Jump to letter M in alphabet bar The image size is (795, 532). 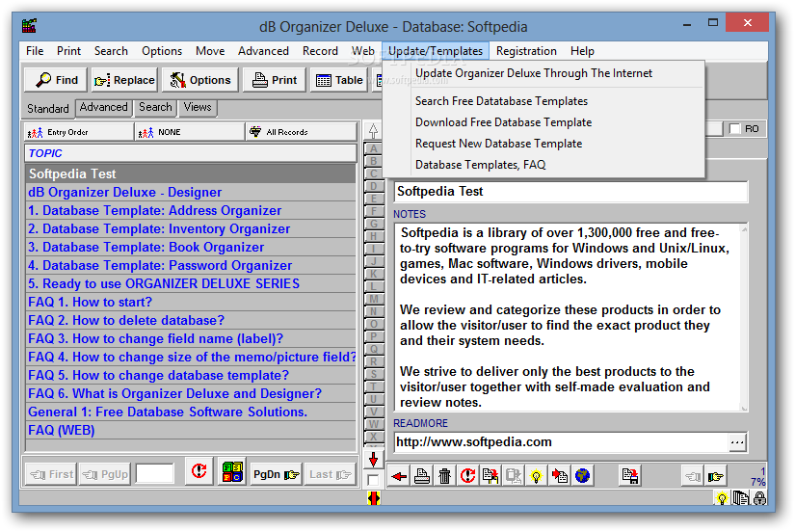pos(374,299)
